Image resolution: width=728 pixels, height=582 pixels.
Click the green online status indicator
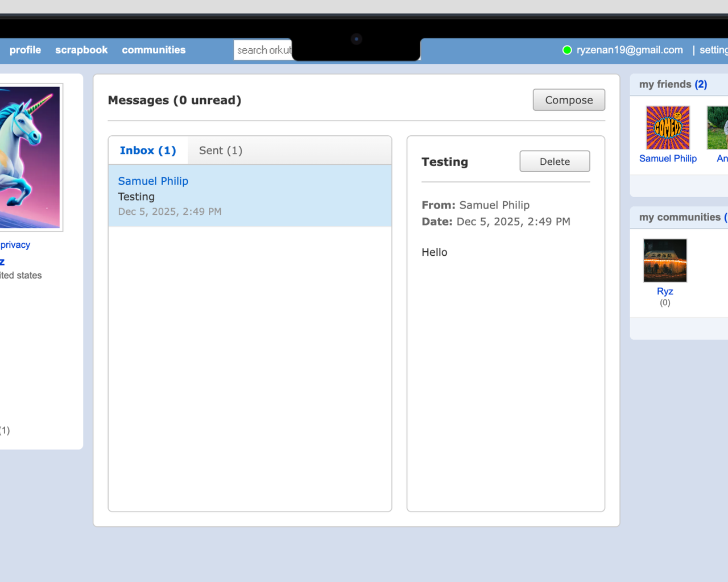tap(567, 50)
